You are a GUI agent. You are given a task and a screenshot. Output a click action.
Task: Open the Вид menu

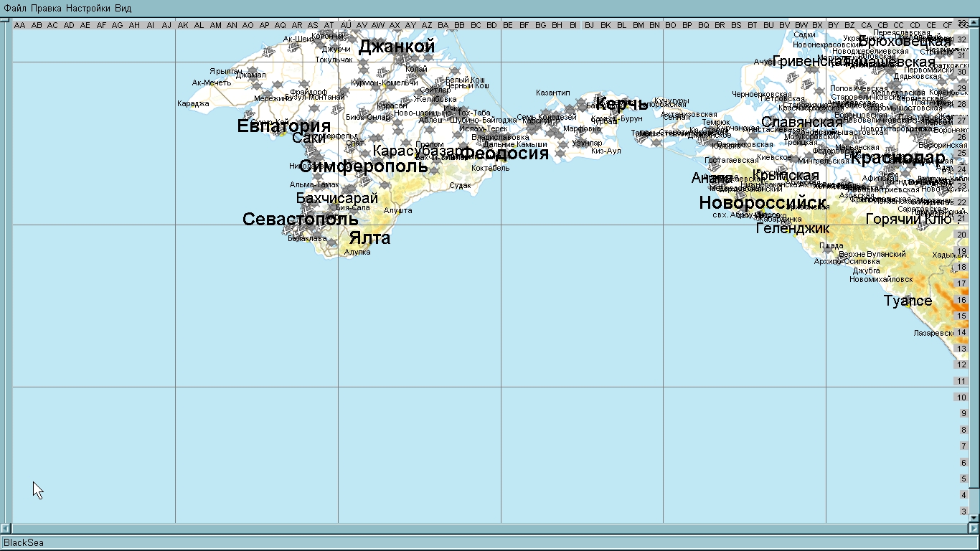point(123,8)
